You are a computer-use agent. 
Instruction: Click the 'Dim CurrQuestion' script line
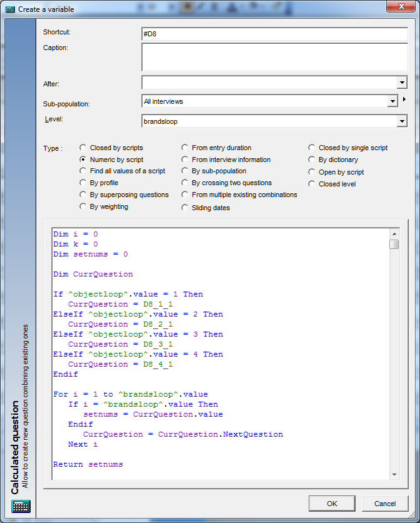pyautogui.click(x=93, y=274)
